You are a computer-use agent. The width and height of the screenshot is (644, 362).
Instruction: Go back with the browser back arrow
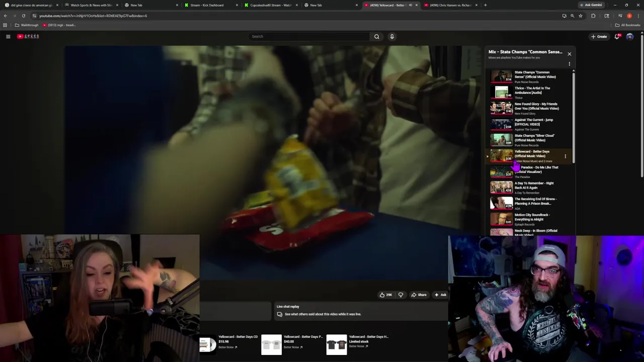(6, 16)
